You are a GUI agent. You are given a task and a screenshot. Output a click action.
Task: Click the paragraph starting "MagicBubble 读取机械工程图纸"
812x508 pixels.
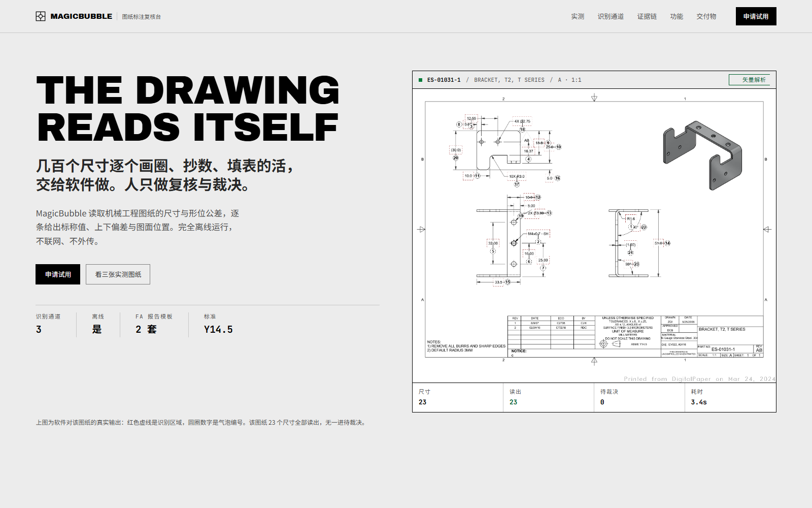(x=138, y=227)
